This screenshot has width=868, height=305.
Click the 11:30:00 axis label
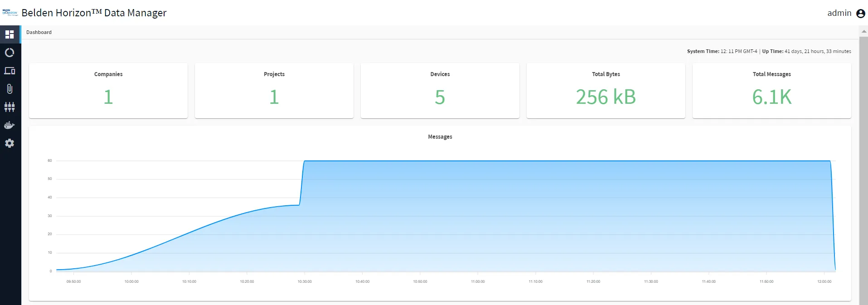coord(651,281)
